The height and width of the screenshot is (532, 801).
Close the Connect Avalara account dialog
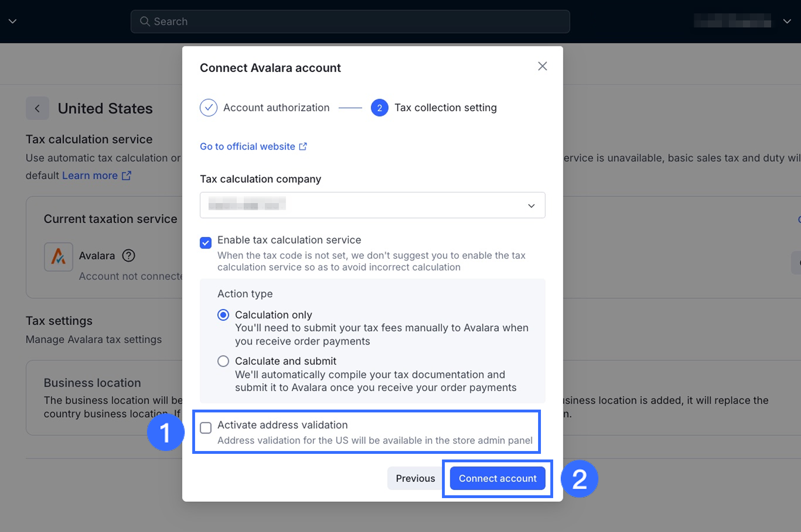coord(542,66)
